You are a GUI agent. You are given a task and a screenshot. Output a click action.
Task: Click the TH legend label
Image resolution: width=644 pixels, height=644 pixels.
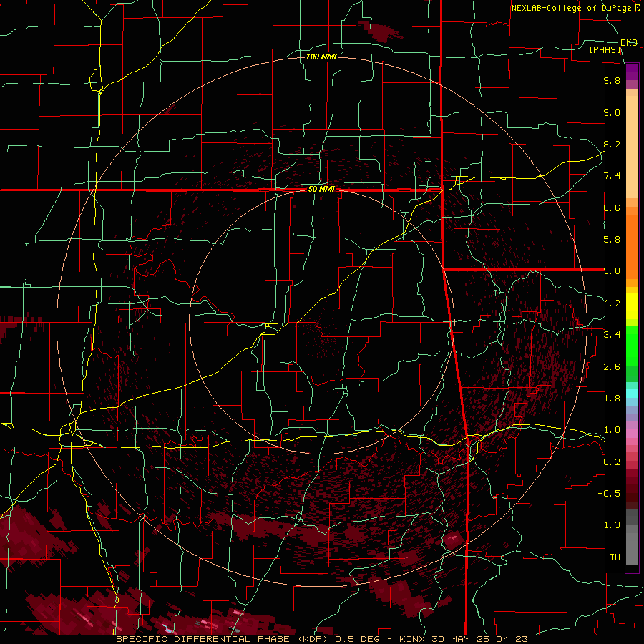point(615,557)
